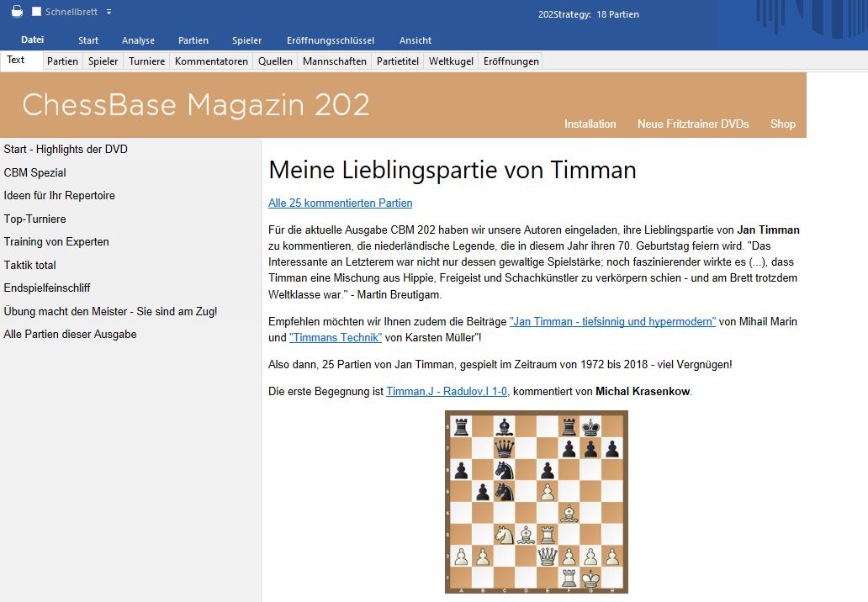The height and width of the screenshot is (602, 868).
Task: Click the printer icon in title bar
Action: (17, 12)
